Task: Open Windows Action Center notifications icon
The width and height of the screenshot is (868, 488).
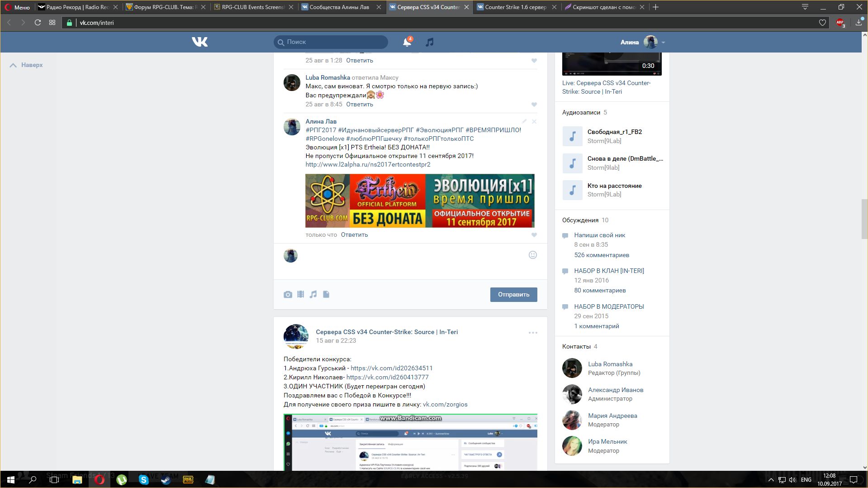Action: [854, 479]
